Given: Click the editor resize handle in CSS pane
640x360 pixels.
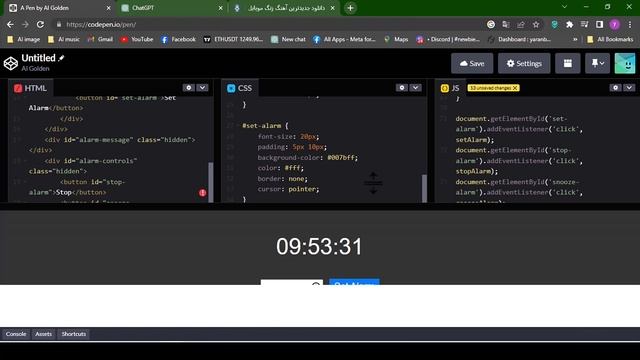Looking at the screenshot, I should (373, 183).
